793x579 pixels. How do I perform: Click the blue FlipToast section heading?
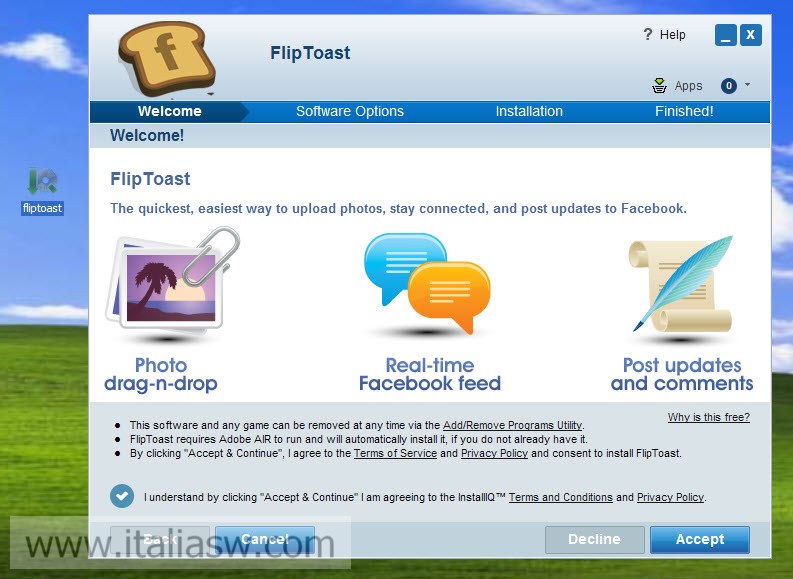pos(150,179)
